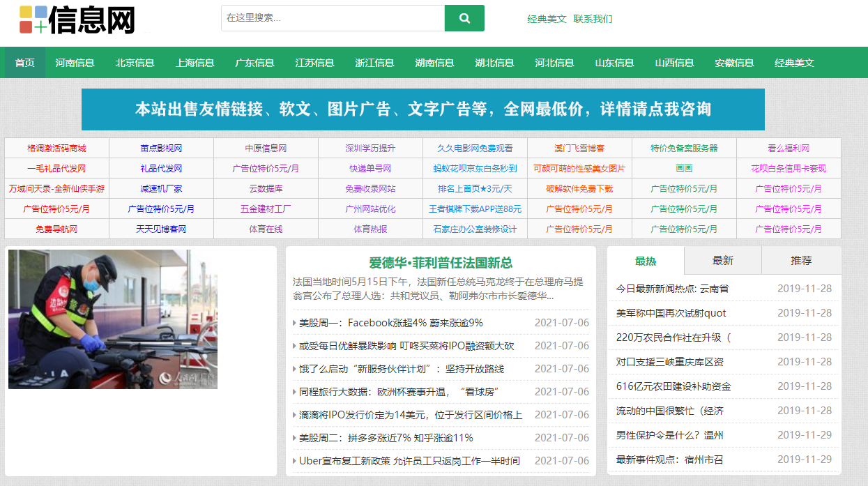Open article 滴滴将IPO发行价定为14美元

pos(411,415)
